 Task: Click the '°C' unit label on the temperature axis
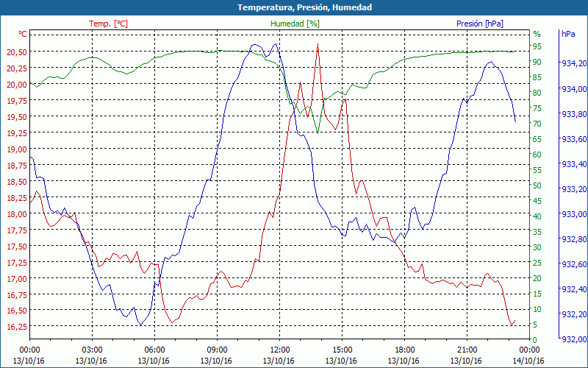coord(23,34)
